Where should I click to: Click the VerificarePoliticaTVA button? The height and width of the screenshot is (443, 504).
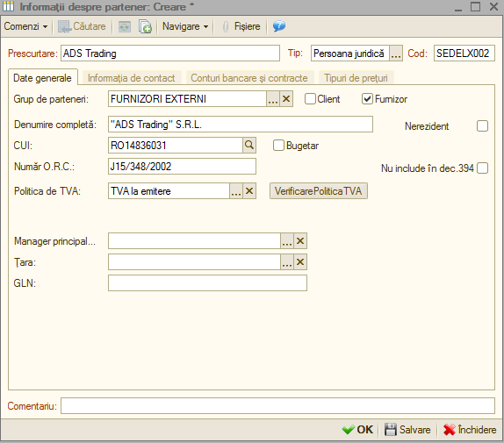tap(318, 191)
